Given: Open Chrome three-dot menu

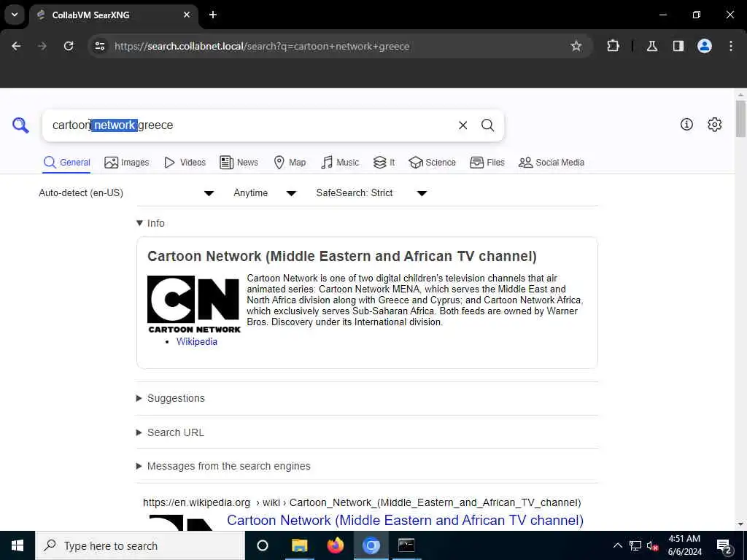Looking at the screenshot, I should coord(731,46).
